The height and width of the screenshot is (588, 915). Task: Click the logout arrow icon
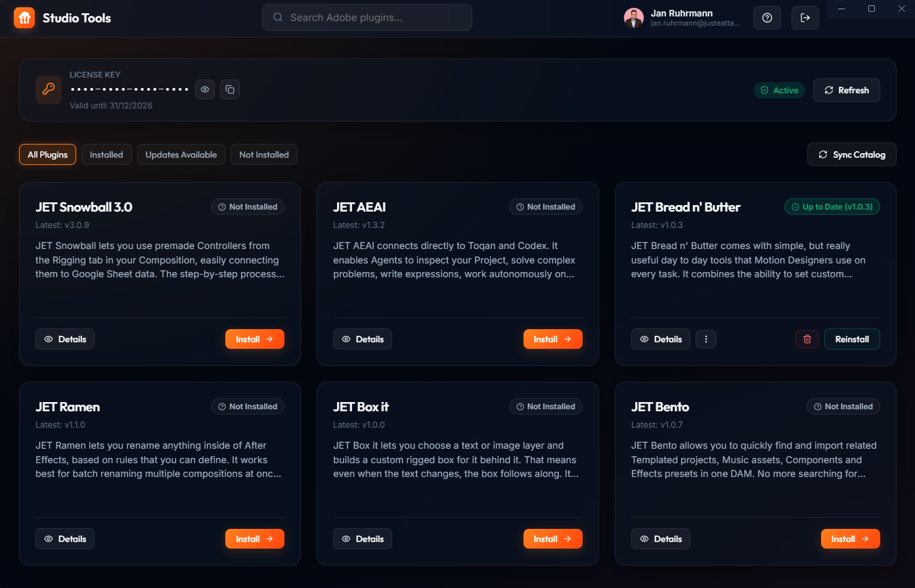pos(805,18)
